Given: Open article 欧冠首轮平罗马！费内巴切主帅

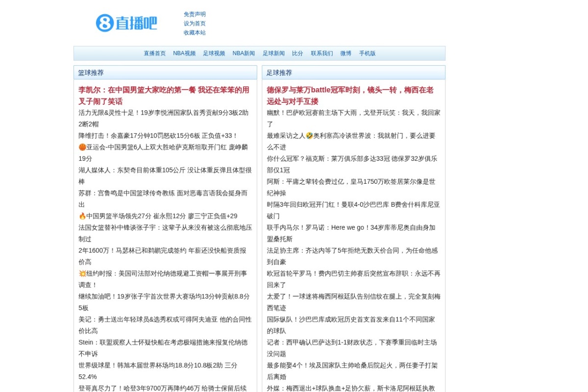Looking at the screenshot, I should tap(354, 279).
